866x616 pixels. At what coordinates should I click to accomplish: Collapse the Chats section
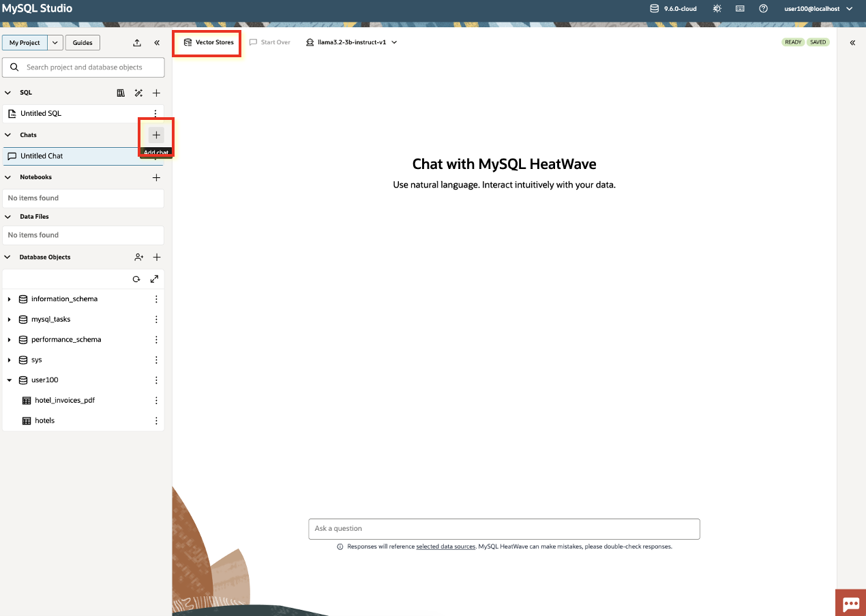click(8, 135)
